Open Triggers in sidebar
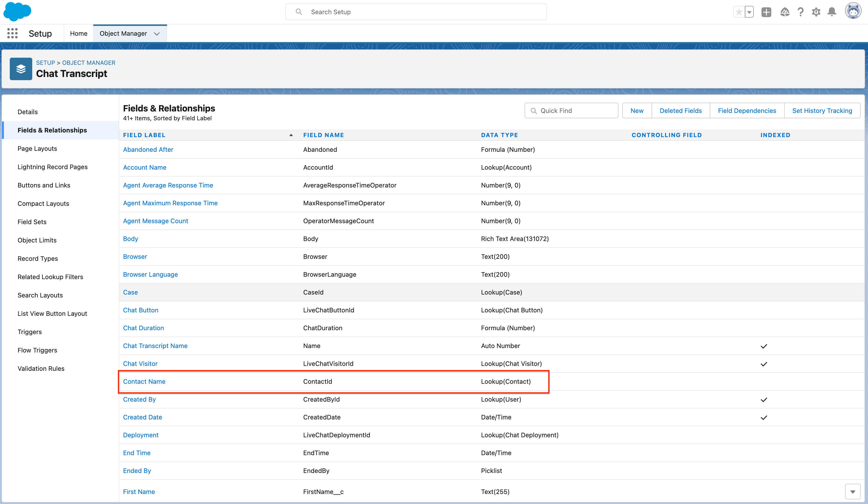This screenshot has width=868, height=504. point(30,332)
